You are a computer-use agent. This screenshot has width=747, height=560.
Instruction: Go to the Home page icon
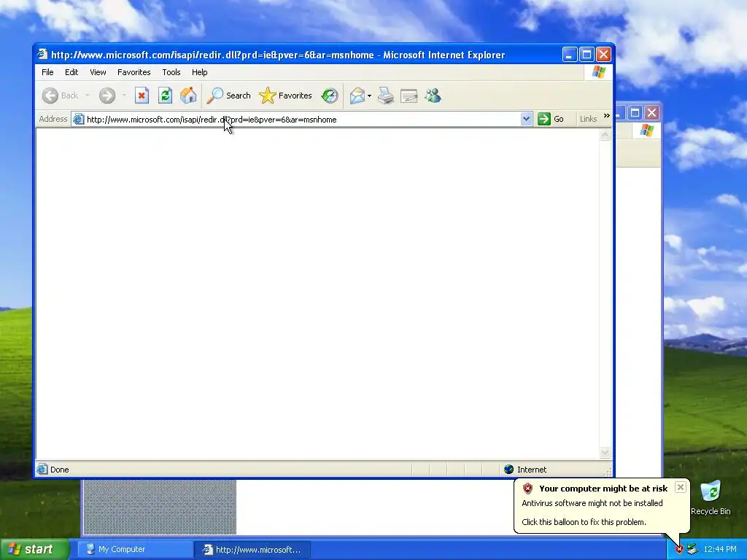click(x=188, y=96)
